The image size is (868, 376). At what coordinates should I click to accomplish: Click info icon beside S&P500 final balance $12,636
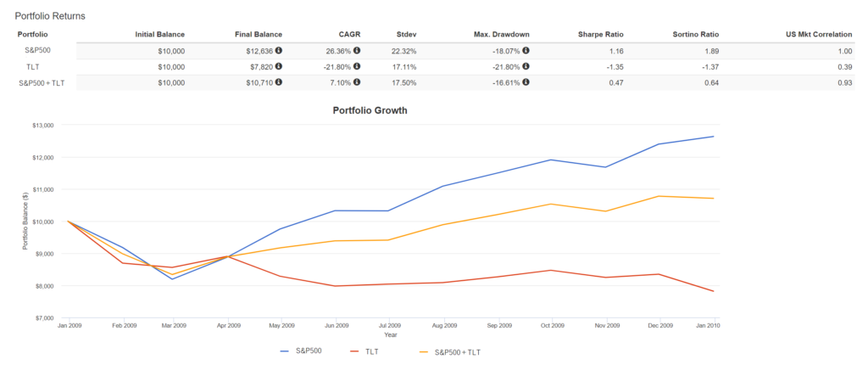coord(279,51)
